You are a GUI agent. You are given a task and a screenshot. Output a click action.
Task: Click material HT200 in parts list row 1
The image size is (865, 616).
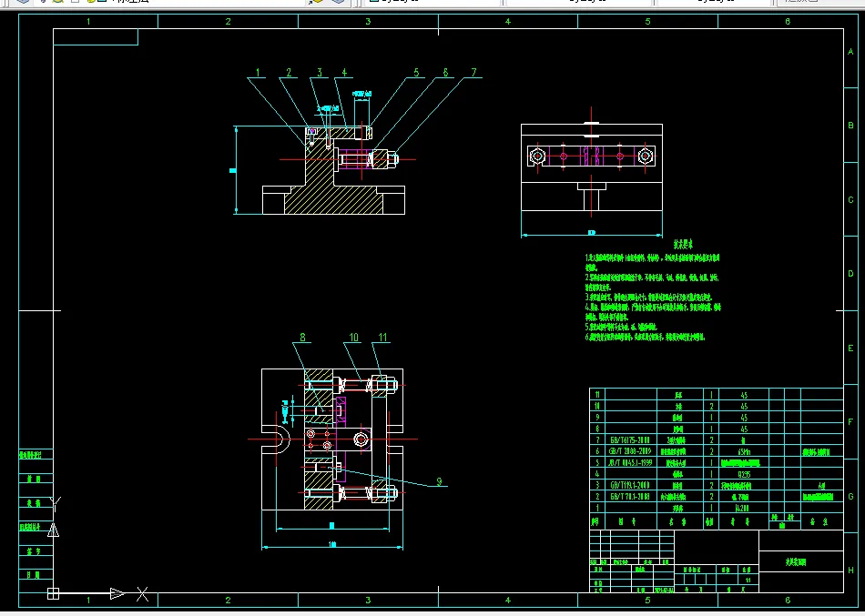[x=742, y=509]
